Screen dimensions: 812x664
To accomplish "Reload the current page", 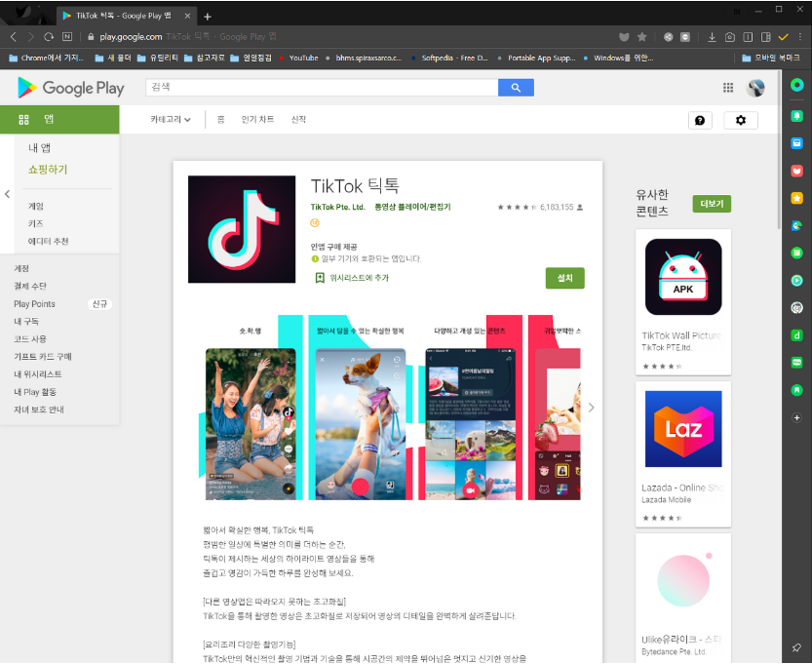I will [x=49, y=37].
